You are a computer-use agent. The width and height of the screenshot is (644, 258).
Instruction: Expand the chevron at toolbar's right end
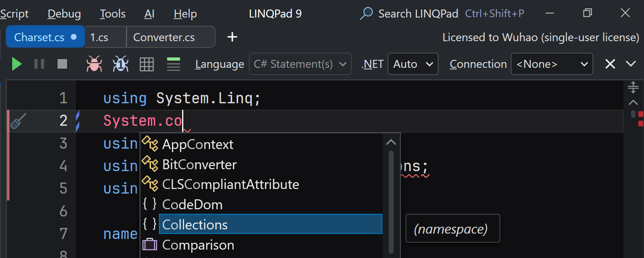coord(631,64)
